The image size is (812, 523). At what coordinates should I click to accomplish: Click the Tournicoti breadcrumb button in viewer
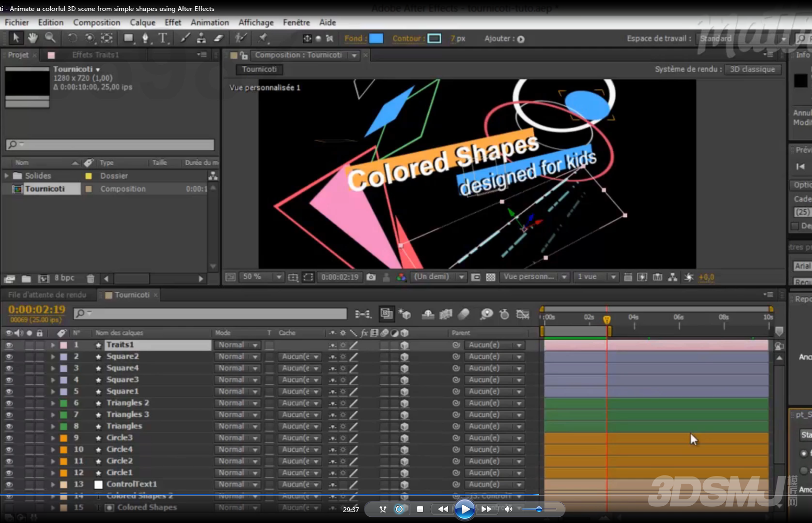pos(259,69)
